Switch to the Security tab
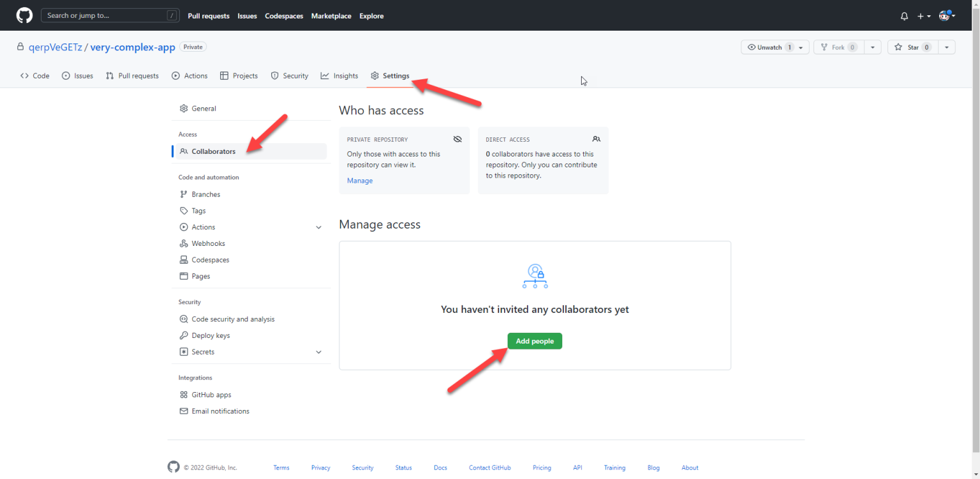The height and width of the screenshot is (479, 980). tap(290, 75)
